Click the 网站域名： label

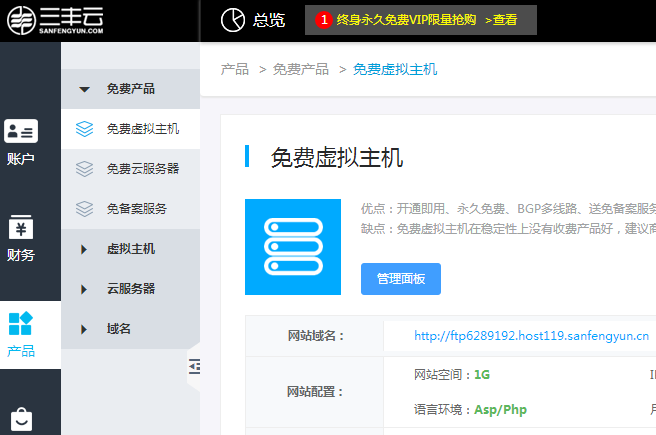[316, 335]
